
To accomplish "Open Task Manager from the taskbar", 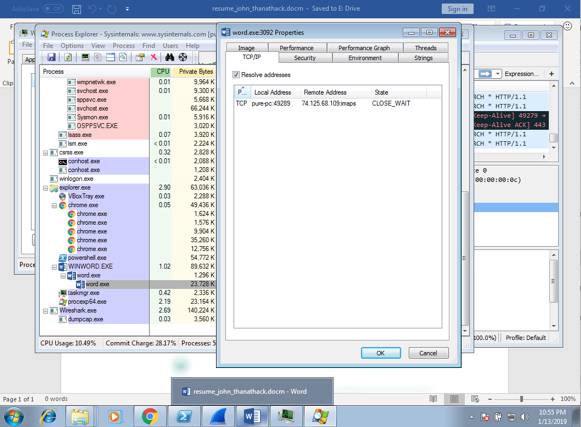I will (286, 416).
